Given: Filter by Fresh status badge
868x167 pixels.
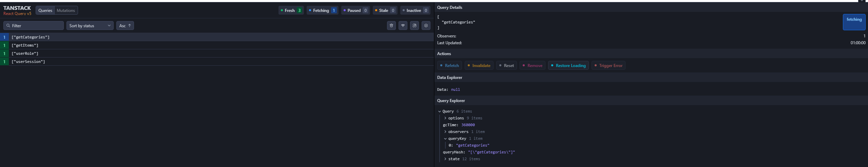Looking at the screenshot, I should point(291,11).
